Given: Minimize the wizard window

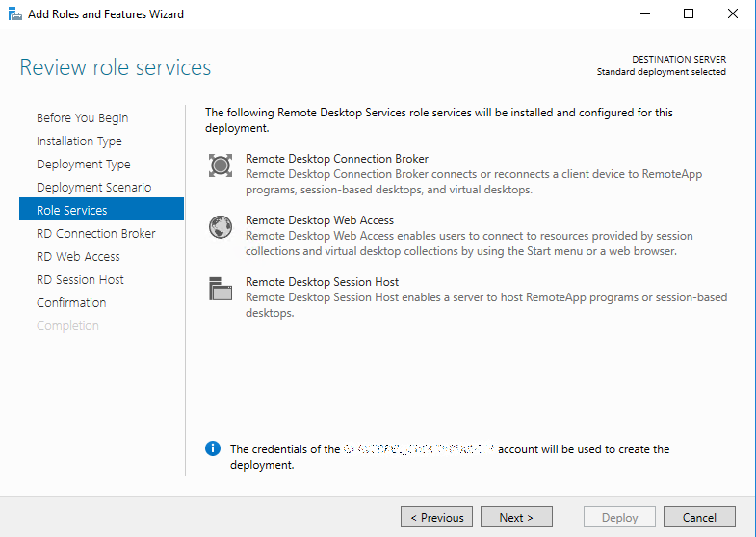Looking at the screenshot, I should point(645,14).
